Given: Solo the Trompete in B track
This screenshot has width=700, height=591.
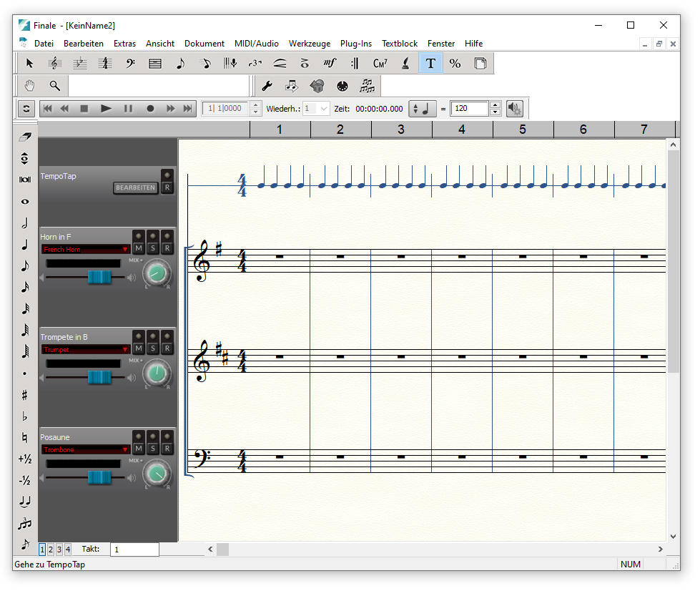Looking at the screenshot, I should [x=153, y=348].
